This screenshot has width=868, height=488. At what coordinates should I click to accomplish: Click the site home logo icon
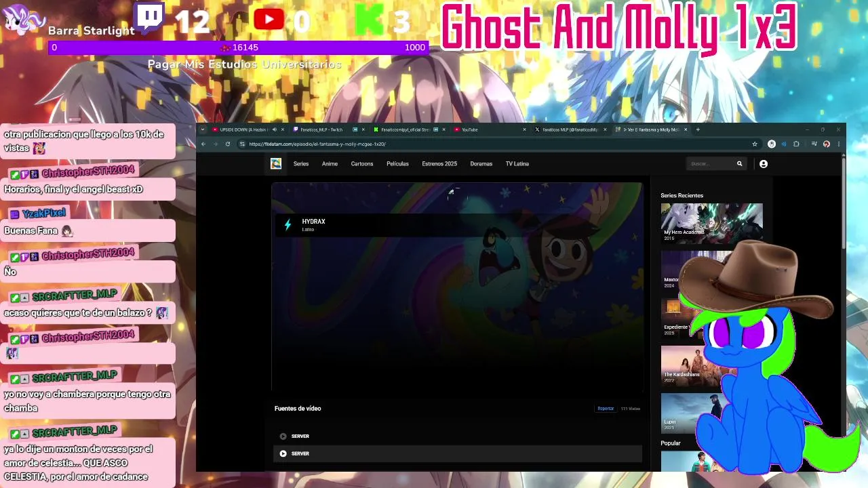point(276,163)
